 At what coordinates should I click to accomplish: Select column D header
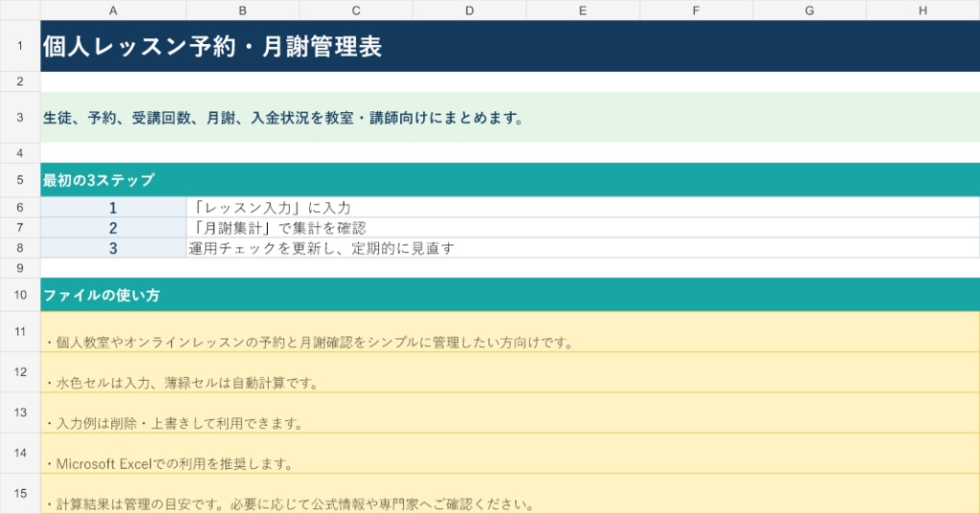pos(469,10)
